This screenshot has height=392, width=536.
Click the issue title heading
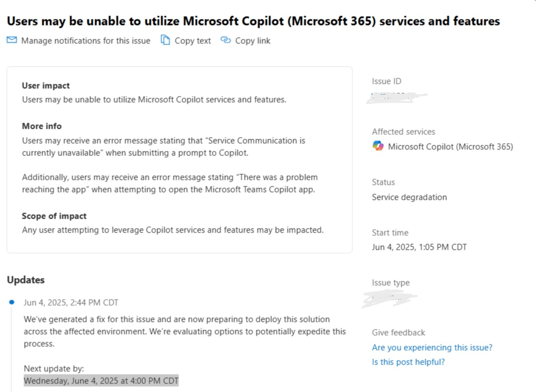(x=253, y=21)
